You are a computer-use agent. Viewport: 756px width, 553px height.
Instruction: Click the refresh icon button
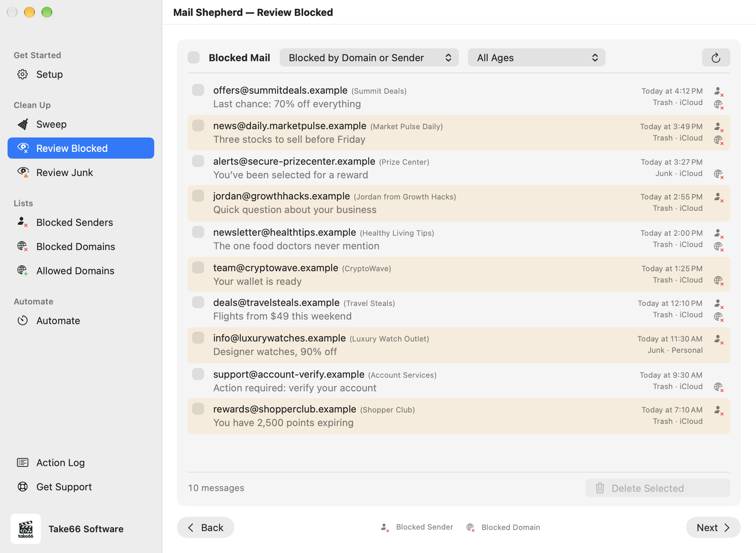tap(715, 58)
